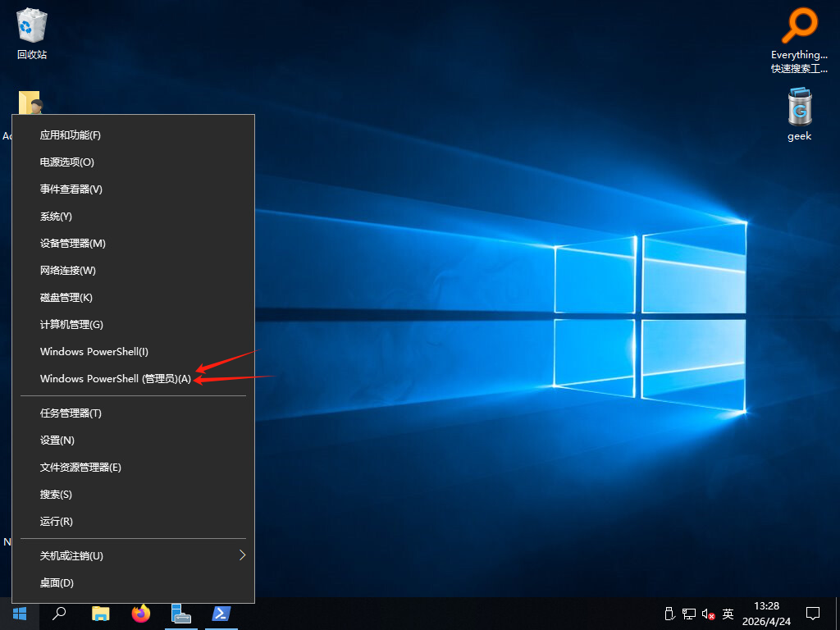Open Server Manager taskbar icon
Screen dimensions: 840x630
click(181, 614)
